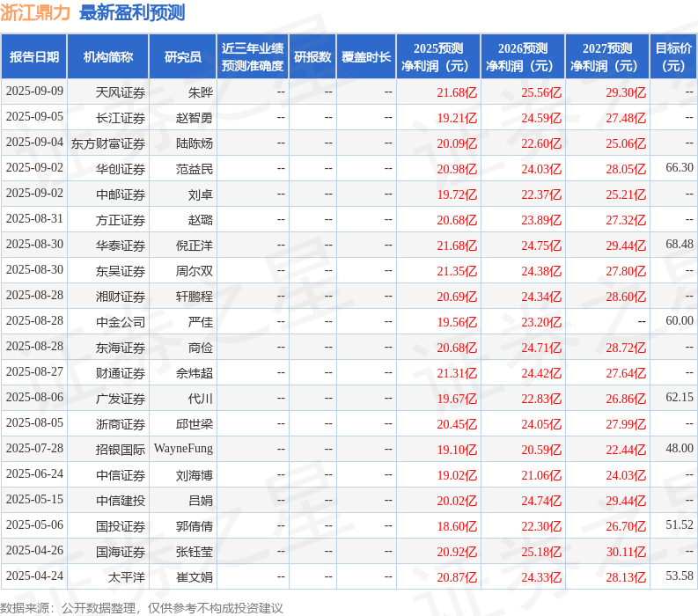This screenshot has width=698, height=616.
Task: Click researcher name 赵智勇
Action: 195,118
